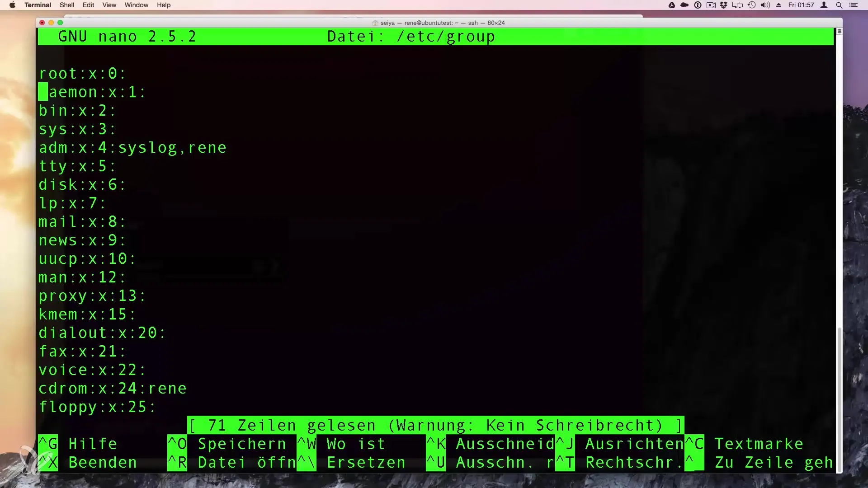Click the disk:x:6: line
Viewport: 868px width, 488px height.
pos(82,184)
